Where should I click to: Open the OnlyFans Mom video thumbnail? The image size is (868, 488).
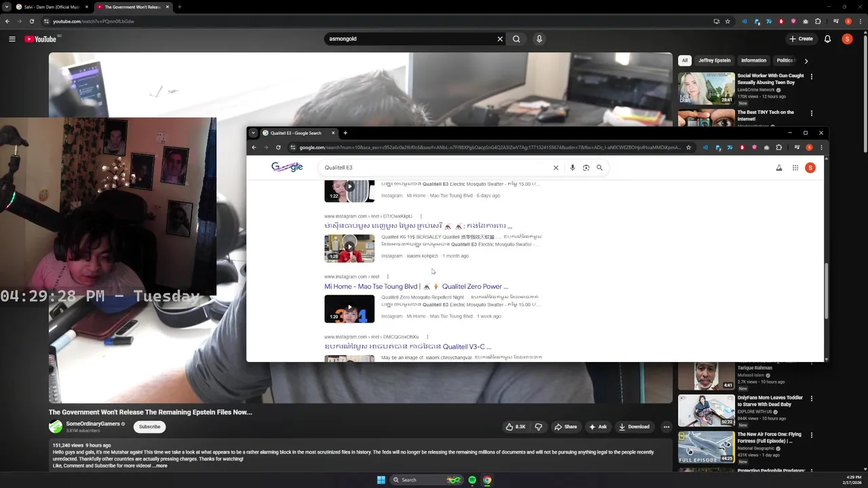(x=706, y=410)
